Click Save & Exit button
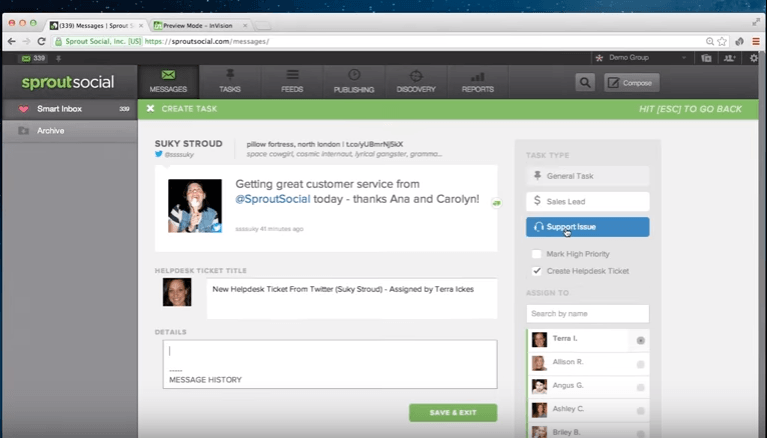 (x=453, y=413)
